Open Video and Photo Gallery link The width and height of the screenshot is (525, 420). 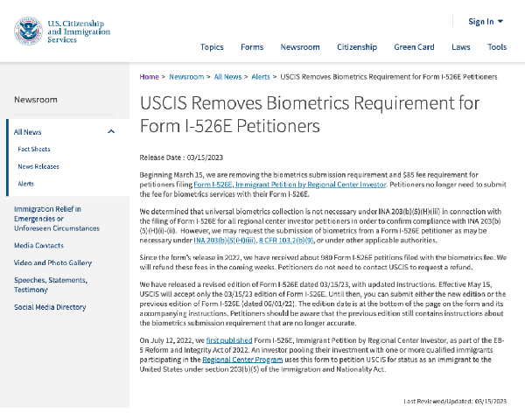click(52, 262)
